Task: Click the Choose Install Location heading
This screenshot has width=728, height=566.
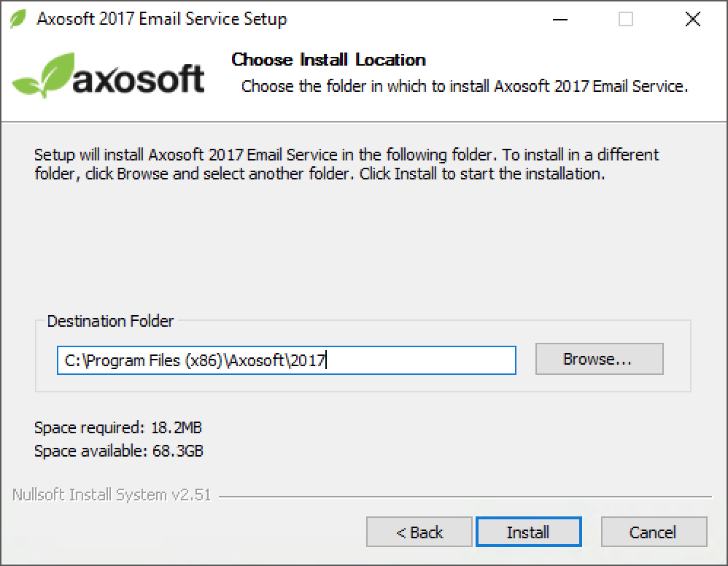Action: [x=328, y=60]
